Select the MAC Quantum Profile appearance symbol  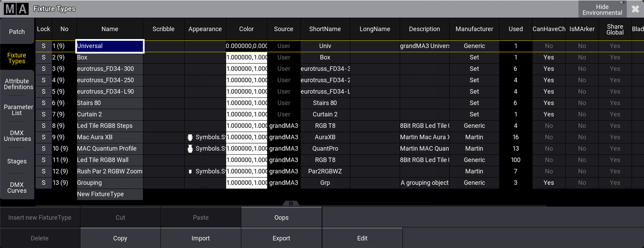pyautogui.click(x=190, y=149)
